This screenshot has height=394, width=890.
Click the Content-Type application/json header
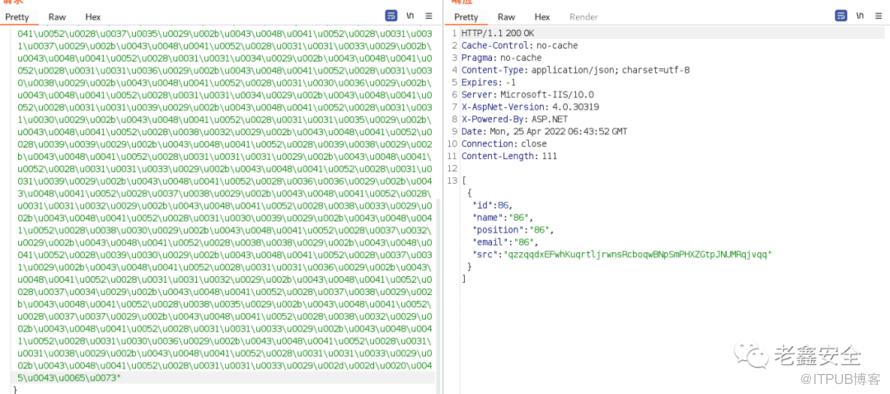pos(576,70)
